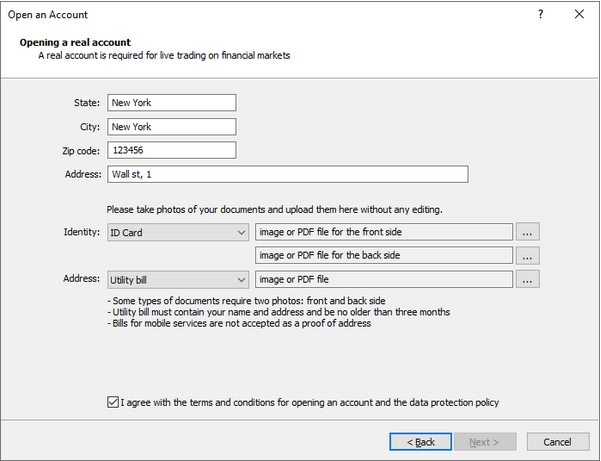This screenshot has height=461, width=601.
Task: Click the Opening a real account heading
Action: 75,43
